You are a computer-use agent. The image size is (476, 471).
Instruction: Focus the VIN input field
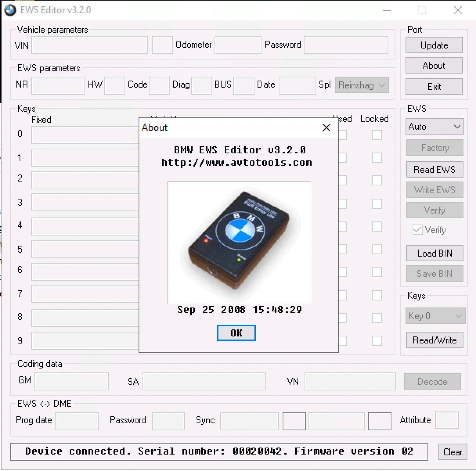90,45
